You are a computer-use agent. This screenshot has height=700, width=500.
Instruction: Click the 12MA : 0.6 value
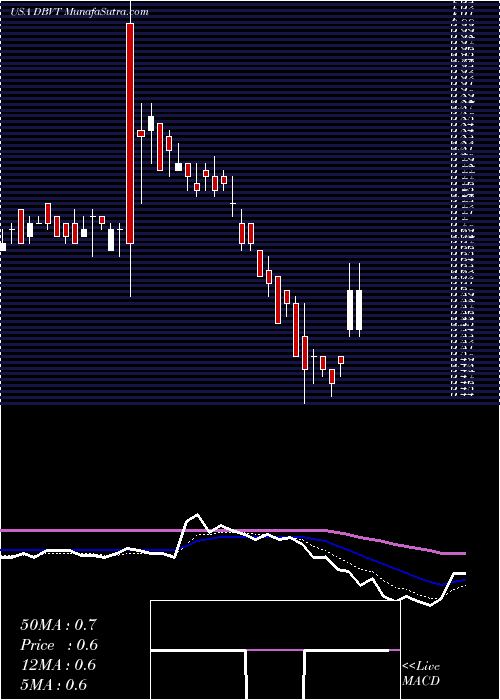[58, 665]
